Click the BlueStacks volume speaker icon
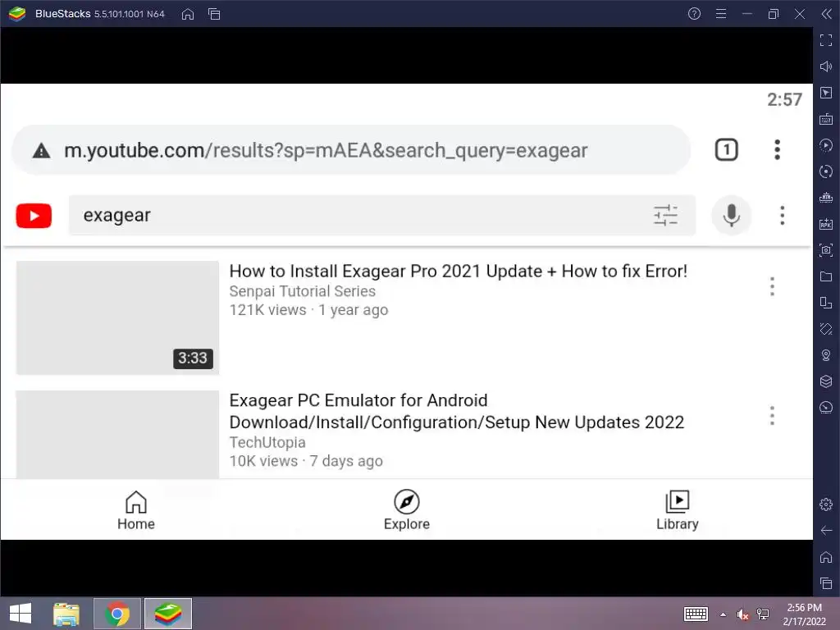 (x=825, y=66)
